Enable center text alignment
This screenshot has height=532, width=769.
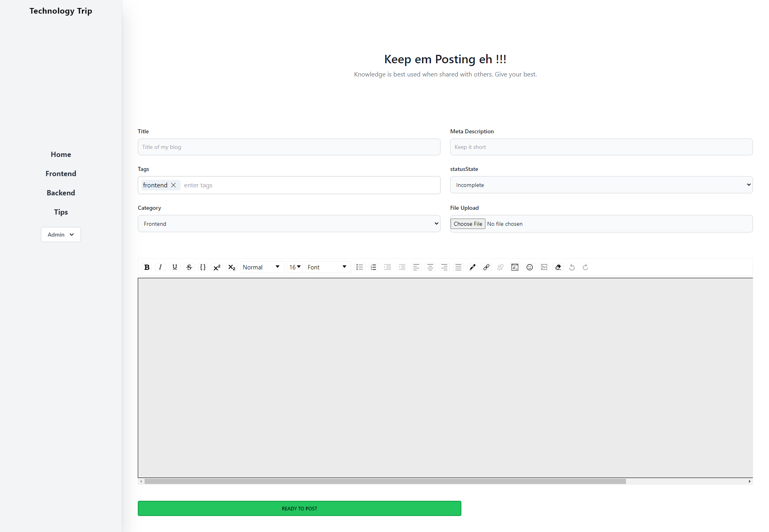(x=430, y=267)
